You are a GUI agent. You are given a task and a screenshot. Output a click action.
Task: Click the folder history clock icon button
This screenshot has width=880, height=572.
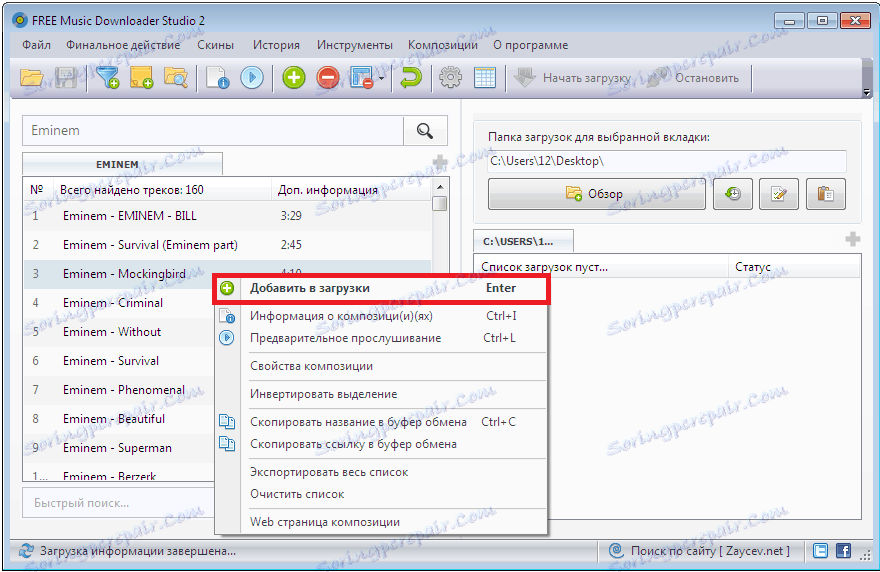733,194
